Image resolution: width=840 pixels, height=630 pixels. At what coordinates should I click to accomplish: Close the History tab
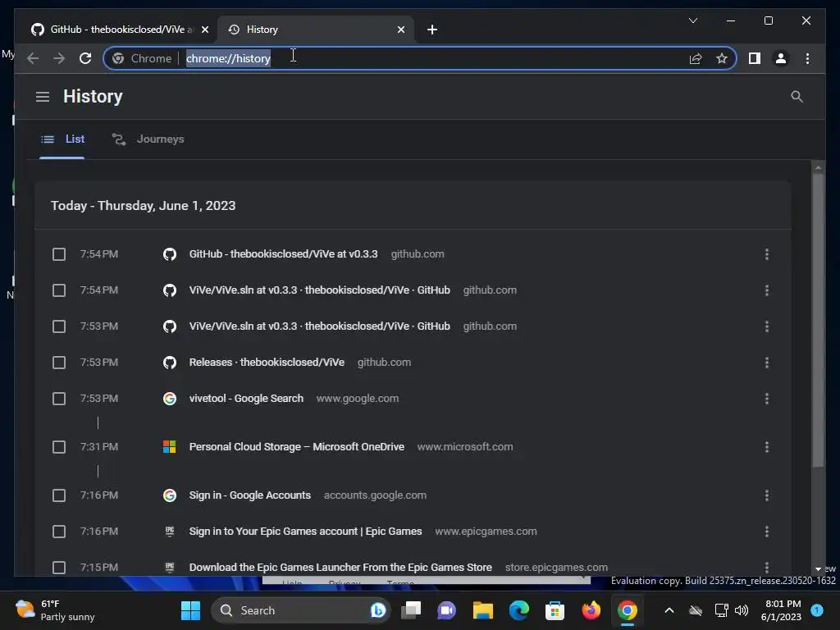pos(400,30)
